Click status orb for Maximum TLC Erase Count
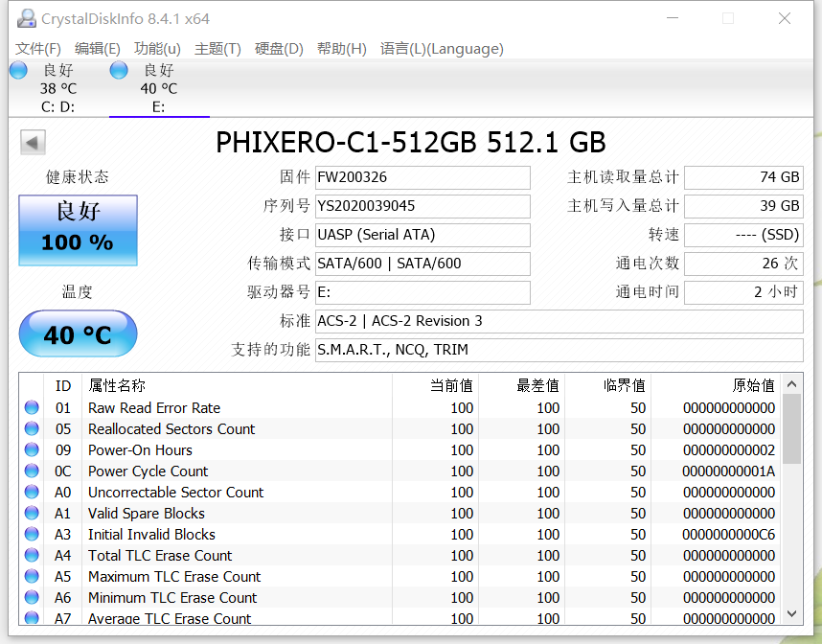Image resolution: width=822 pixels, height=644 pixels. point(32,576)
